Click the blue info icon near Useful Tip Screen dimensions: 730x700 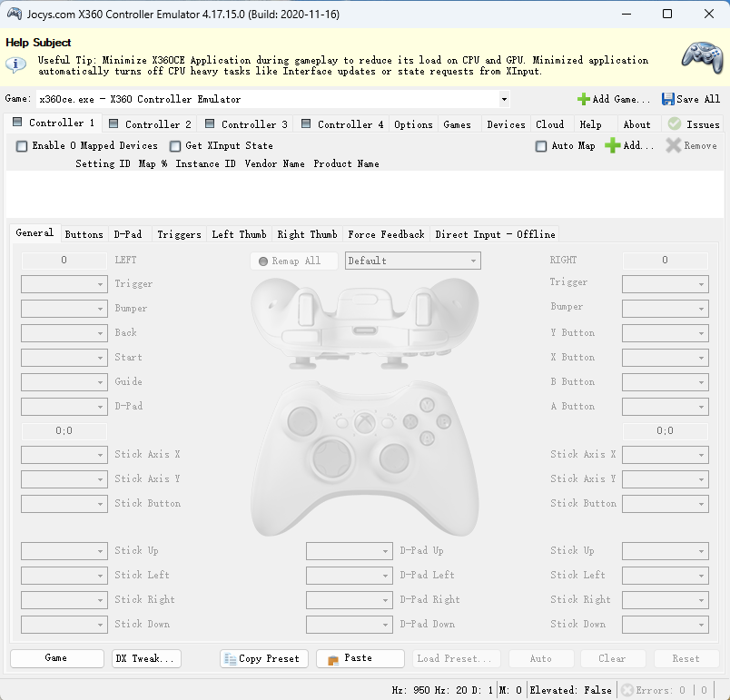pos(15,64)
